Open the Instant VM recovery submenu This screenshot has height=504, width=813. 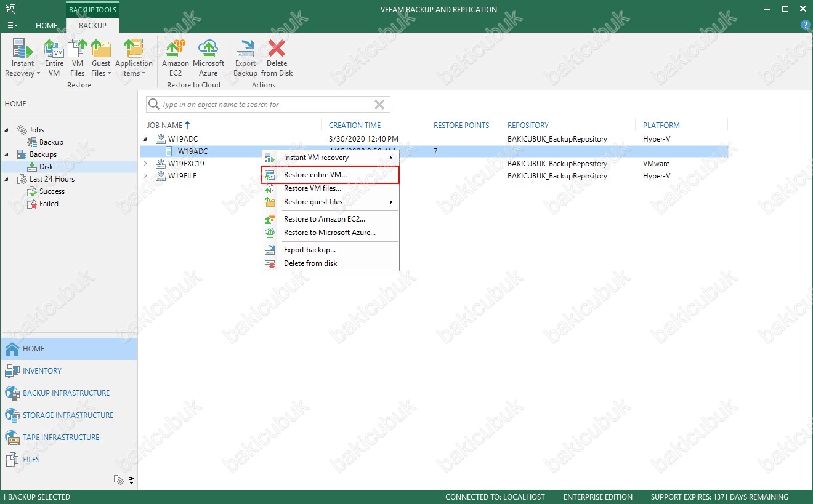(331, 158)
